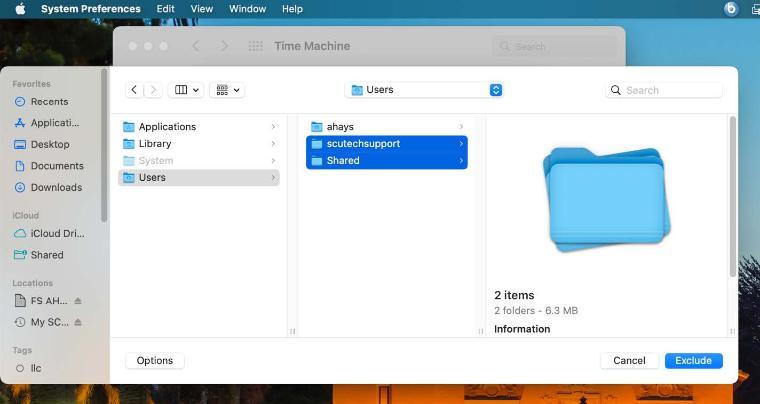Screen dimensions: 760x404
Task: Click the '2 items' preview label
Action: [514, 295]
